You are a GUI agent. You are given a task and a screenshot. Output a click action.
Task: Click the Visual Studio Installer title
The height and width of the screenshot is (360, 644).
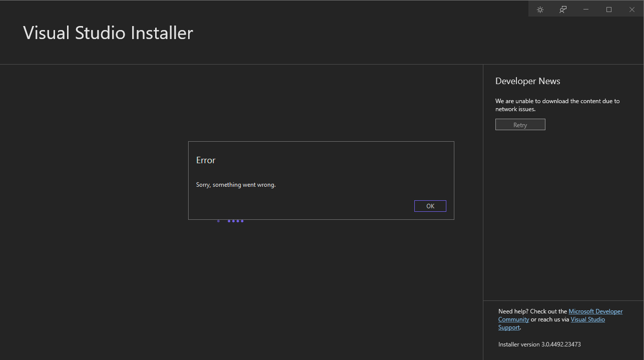(108, 33)
